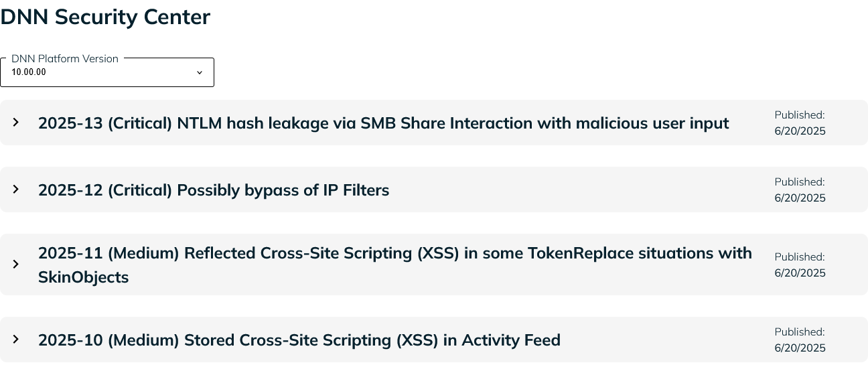Image resolution: width=868 pixels, height=373 pixels.
Task: Open the NTLM hash leakage bulletin title
Action: [x=384, y=123]
